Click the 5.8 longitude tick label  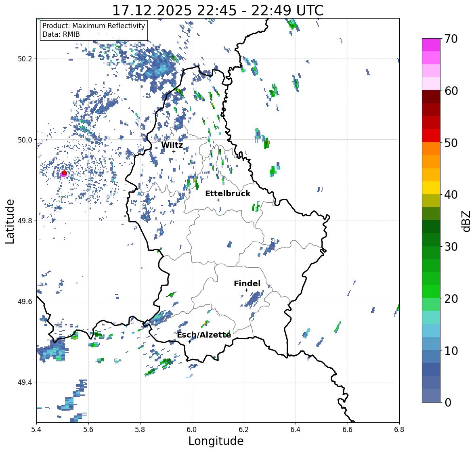click(140, 430)
